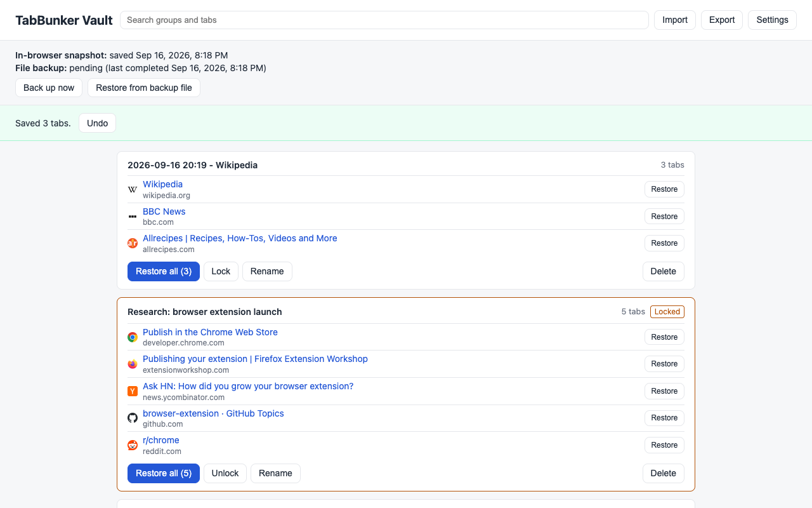
Task: Click the 3 tabs count label
Action: (x=672, y=165)
